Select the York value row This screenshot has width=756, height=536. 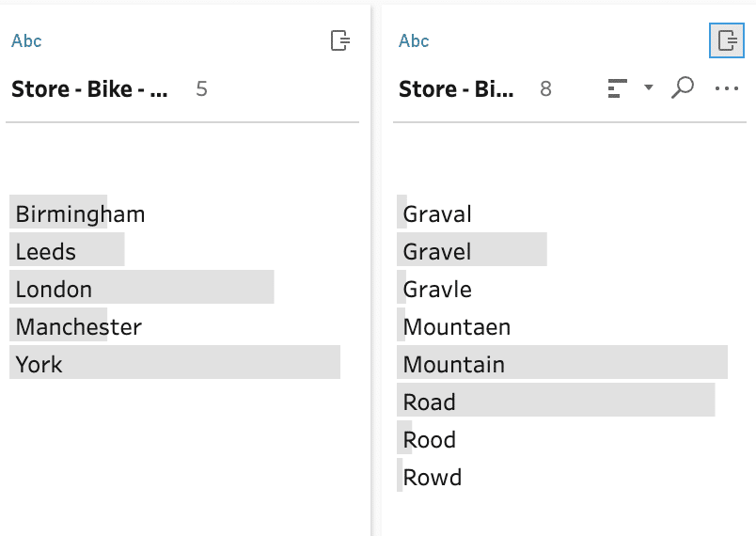tap(175, 362)
